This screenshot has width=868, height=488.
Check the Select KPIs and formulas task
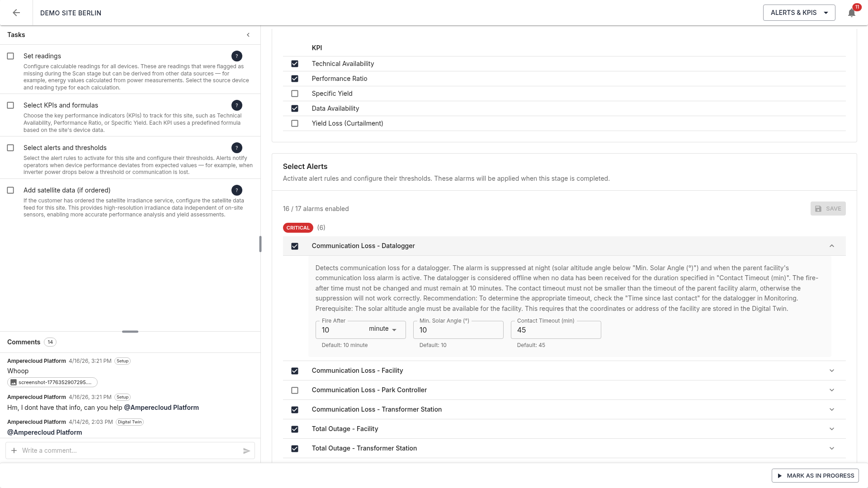tap(10, 105)
